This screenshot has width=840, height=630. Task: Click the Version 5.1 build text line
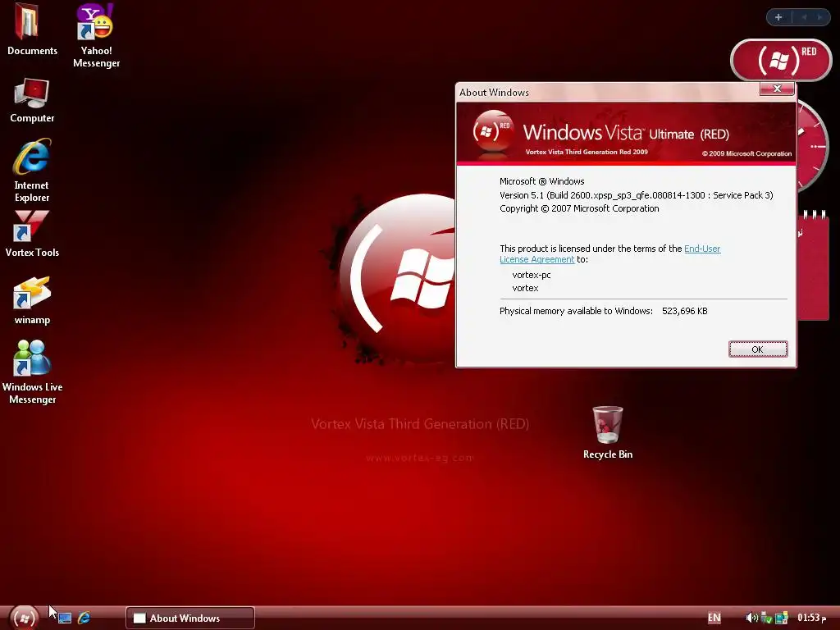pyautogui.click(x=637, y=195)
